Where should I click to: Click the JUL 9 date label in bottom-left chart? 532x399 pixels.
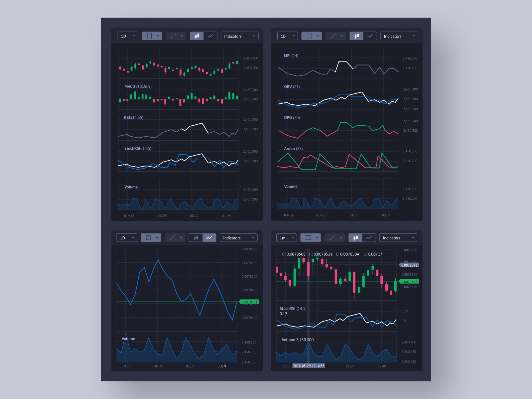(x=222, y=366)
